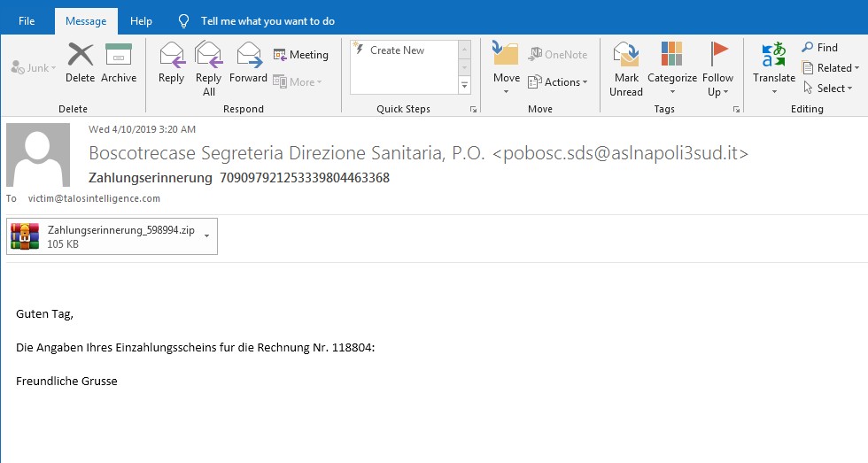Viewport: 868px width, 463px height.
Task: Click Reply All
Action: pos(209,68)
